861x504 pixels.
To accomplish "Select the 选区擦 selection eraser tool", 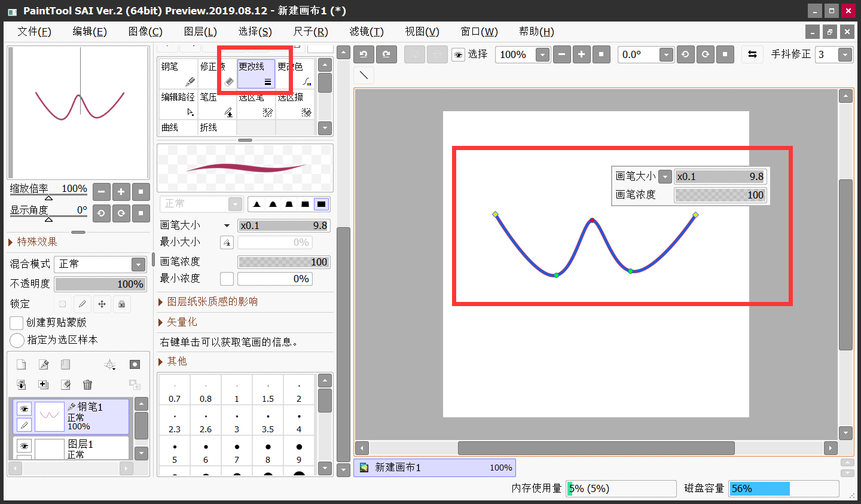I will [295, 104].
